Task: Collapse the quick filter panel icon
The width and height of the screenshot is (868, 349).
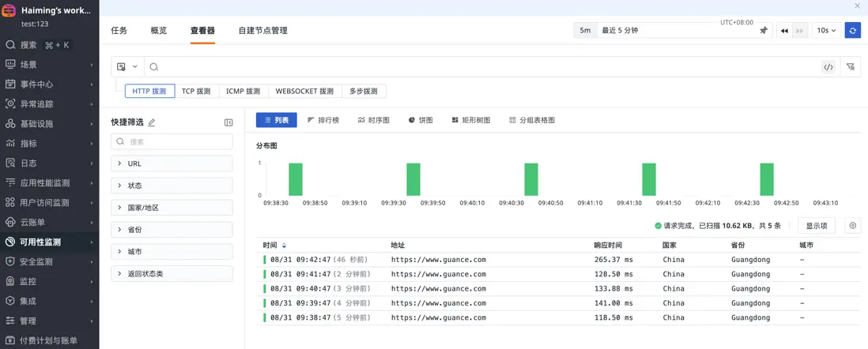Action: pos(228,122)
